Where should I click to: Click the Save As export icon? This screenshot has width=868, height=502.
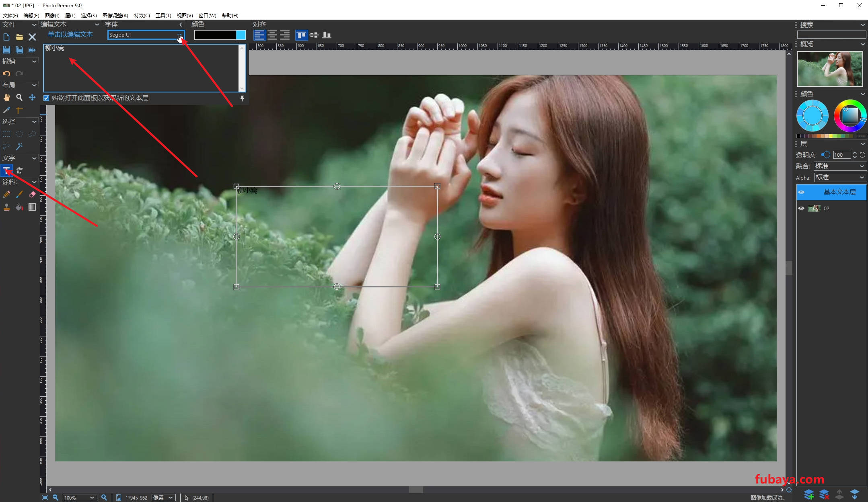32,50
